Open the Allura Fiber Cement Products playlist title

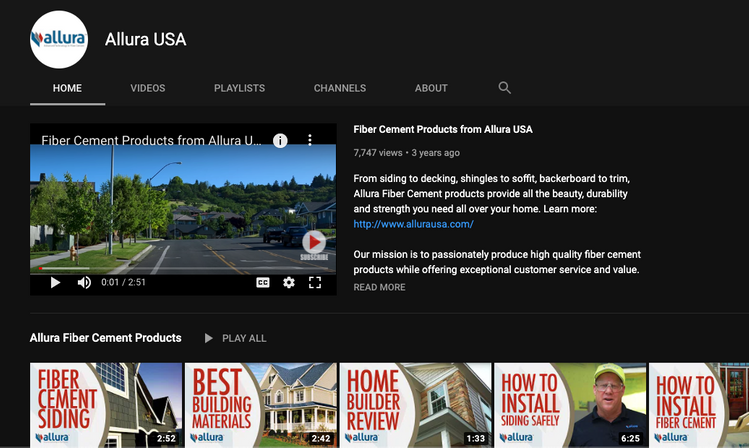[106, 338]
